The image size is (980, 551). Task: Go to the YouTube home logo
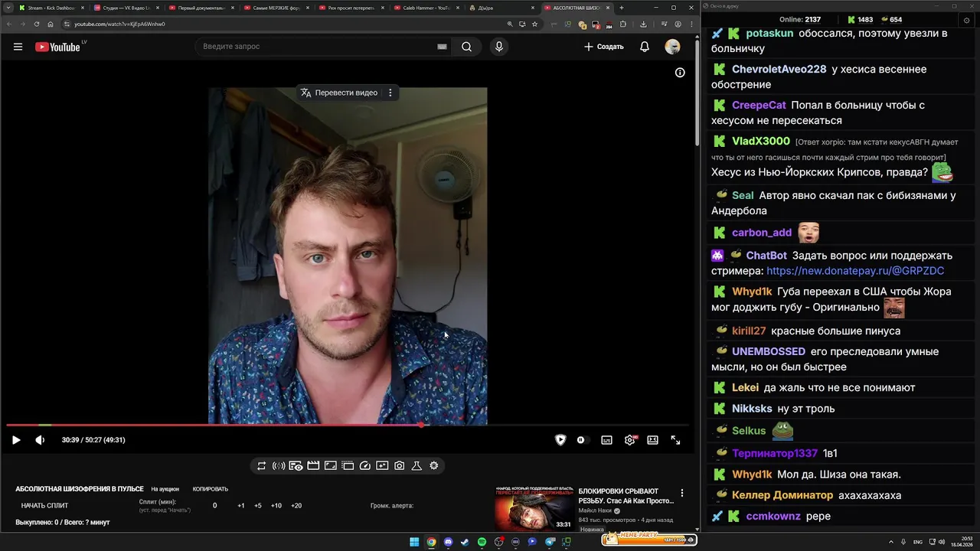coord(57,47)
